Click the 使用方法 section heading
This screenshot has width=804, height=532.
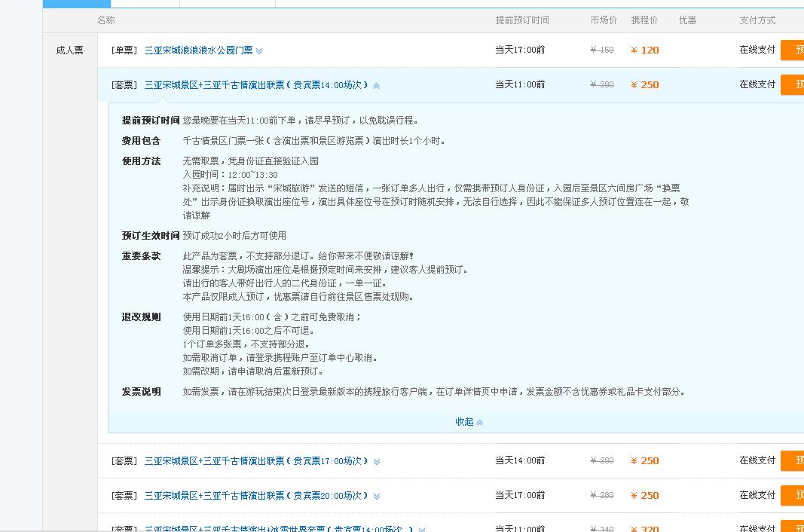coord(141,161)
